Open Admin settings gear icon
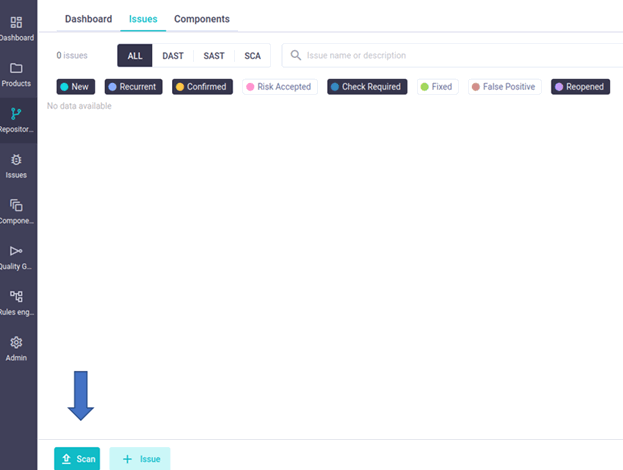 [16, 343]
